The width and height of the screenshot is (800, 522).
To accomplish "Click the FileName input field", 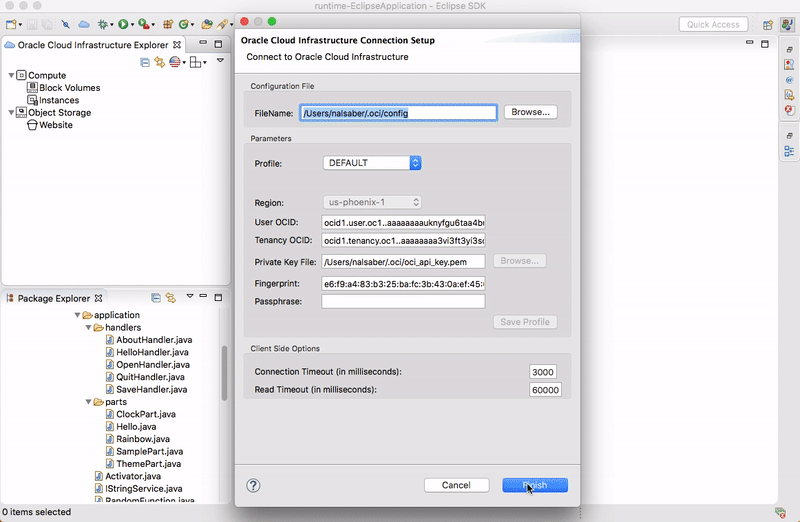I will [398, 113].
